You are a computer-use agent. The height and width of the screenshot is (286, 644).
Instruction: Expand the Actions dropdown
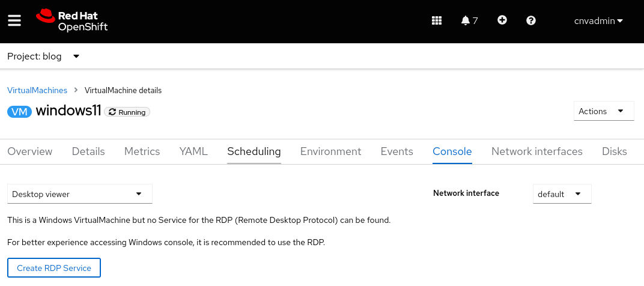[603, 111]
